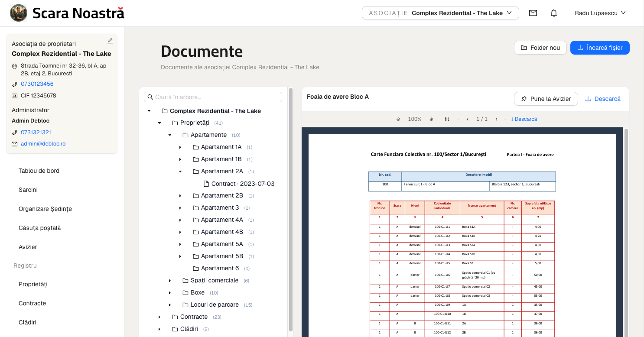Edit association details with the pencil icon
This screenshot has width=644, height=337.
click(x=110, y=41)
